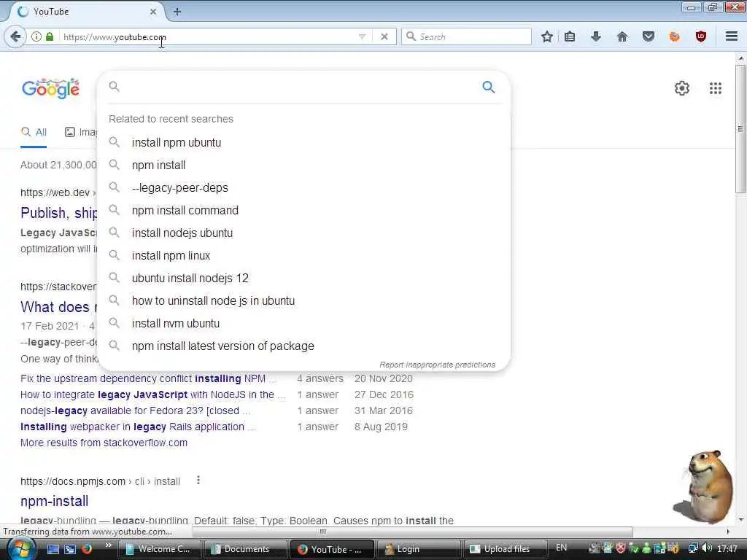Open volume speaker icon in system tray

pos(707,548)
